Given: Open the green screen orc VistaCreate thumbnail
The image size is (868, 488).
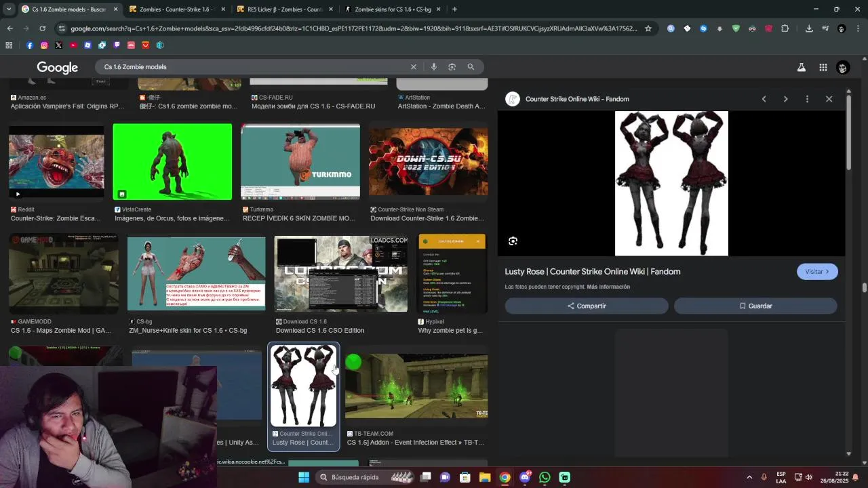Looking at the screenshot, I should click(172, 161).
